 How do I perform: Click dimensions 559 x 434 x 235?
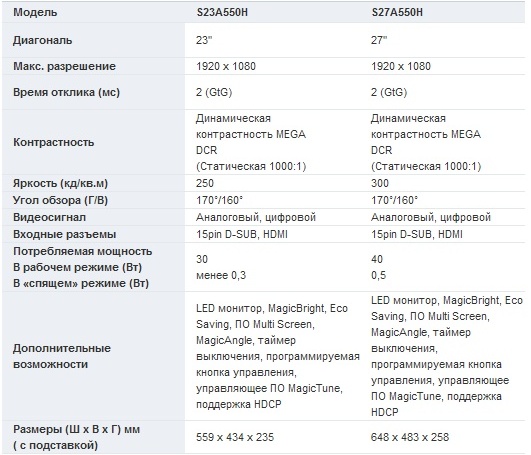pos(235,437)
